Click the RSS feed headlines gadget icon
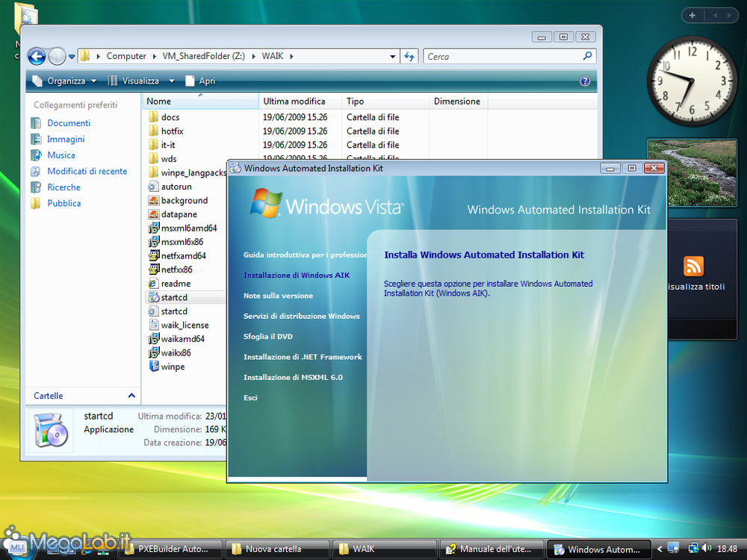 [x=694, y=267]
